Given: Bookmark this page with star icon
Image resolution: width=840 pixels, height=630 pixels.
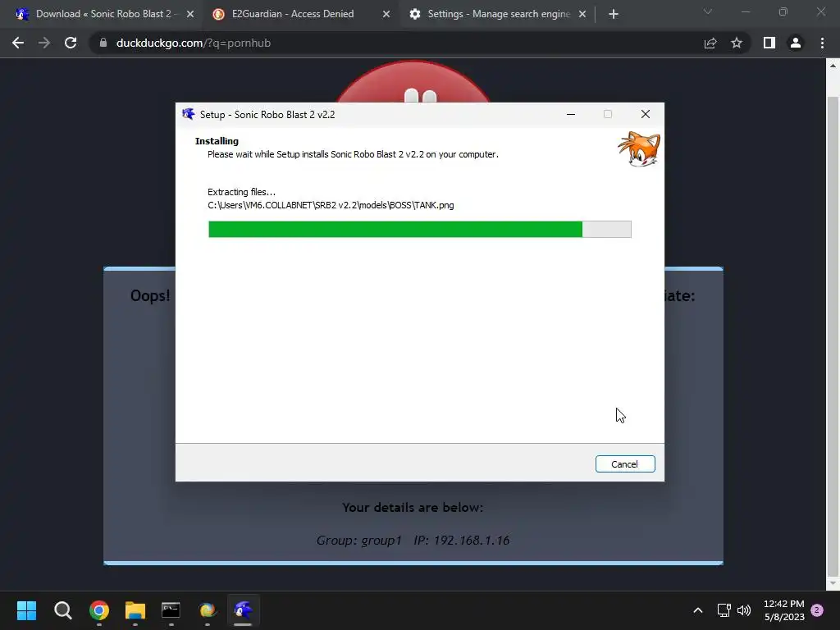Looking at the screenshot, I should [737, 43].
